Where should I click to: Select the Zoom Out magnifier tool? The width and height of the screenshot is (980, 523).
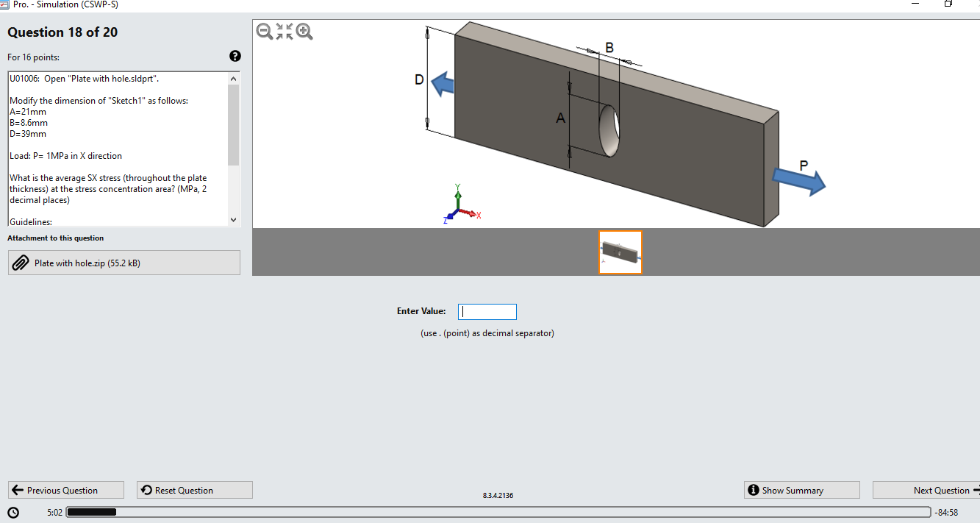pyautogui.click(x=265, y=32)
